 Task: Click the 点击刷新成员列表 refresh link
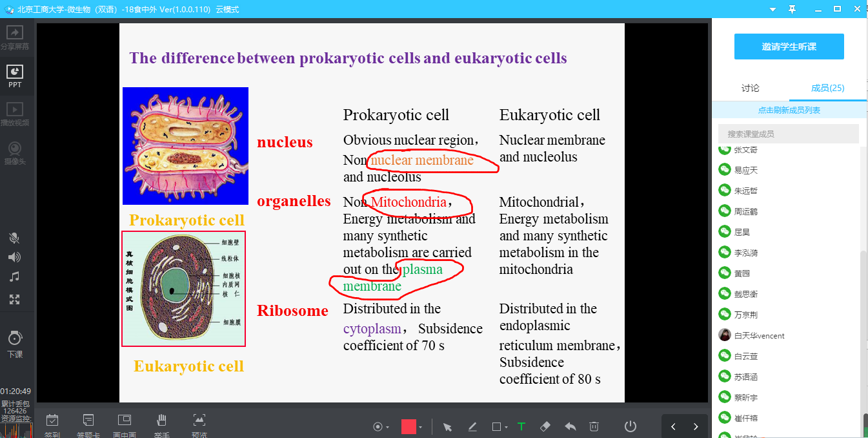pos(789,110)
